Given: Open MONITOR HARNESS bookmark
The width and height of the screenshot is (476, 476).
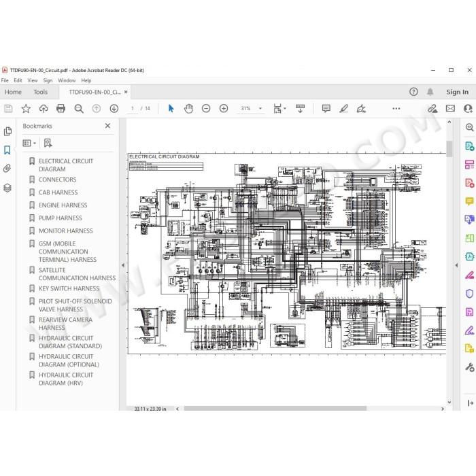Looking at the screenshot, I should click(x=65, y=231).
